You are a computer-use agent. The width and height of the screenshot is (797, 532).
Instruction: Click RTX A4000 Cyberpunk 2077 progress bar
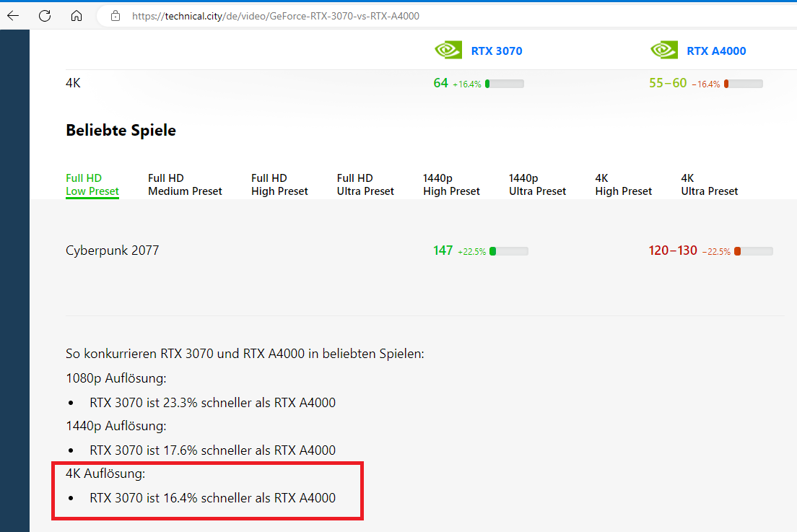(754, 251)
